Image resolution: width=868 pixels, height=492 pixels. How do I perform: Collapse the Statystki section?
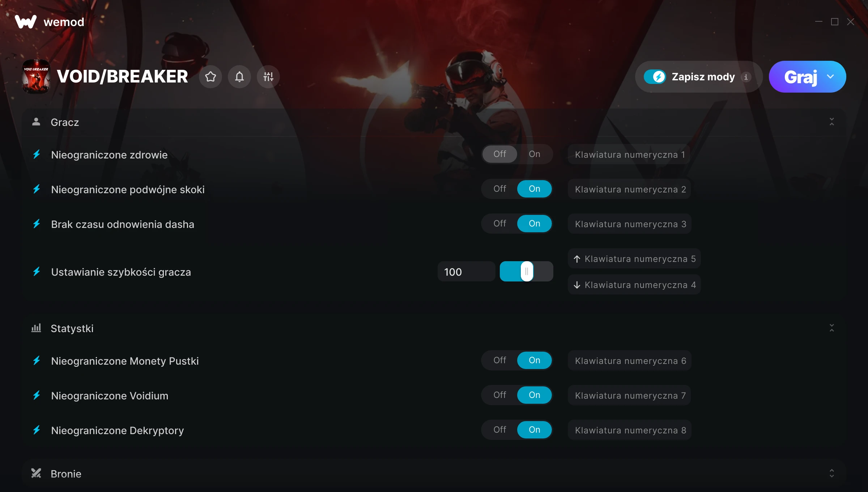coord(832,328)
